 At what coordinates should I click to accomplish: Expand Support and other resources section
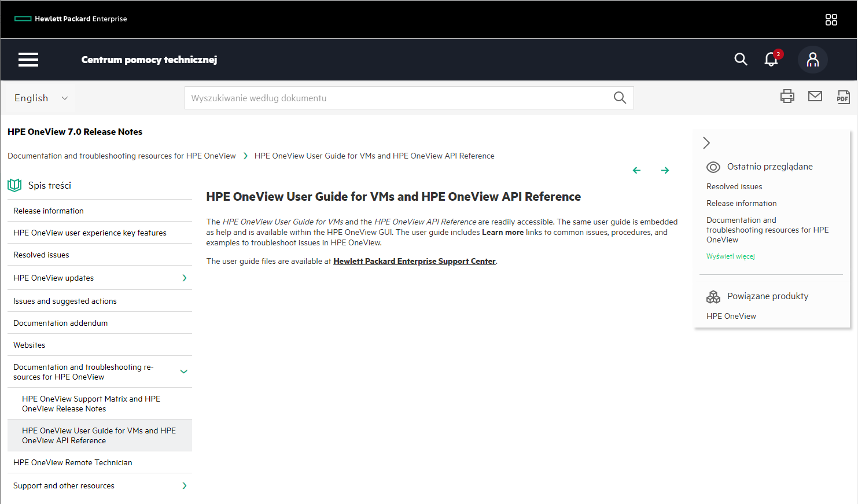(185, 485)
